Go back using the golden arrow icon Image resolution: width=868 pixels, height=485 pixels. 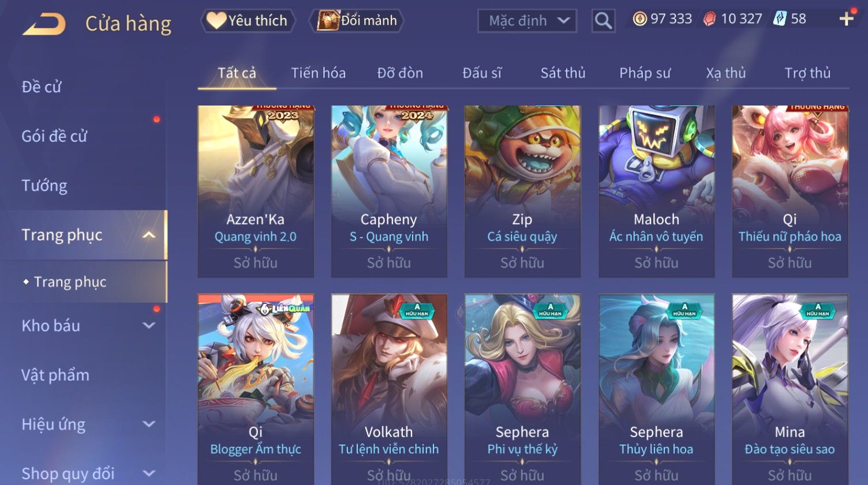point(44,24)
